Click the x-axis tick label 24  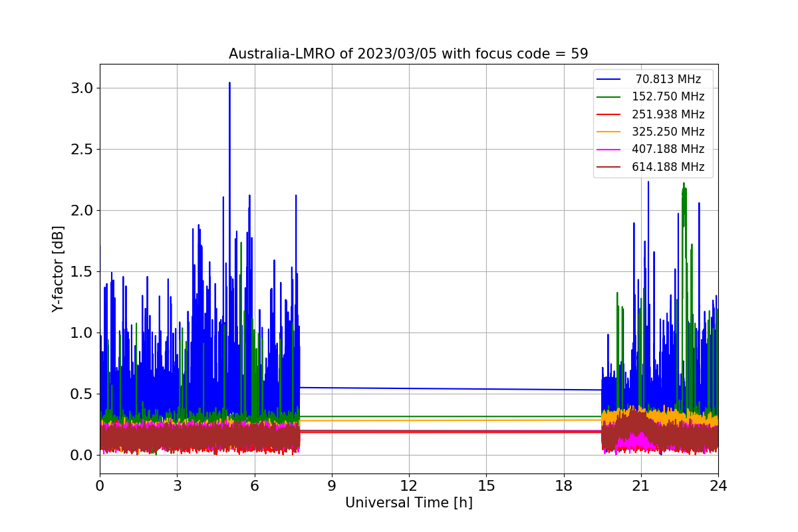click(x=718, y=486)
